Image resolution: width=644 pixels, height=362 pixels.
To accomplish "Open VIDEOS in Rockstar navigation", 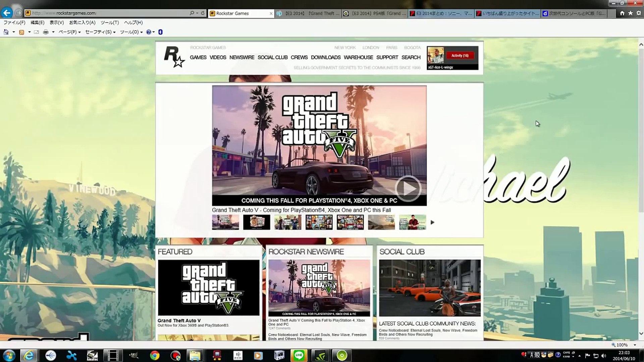I will [218, 57].
